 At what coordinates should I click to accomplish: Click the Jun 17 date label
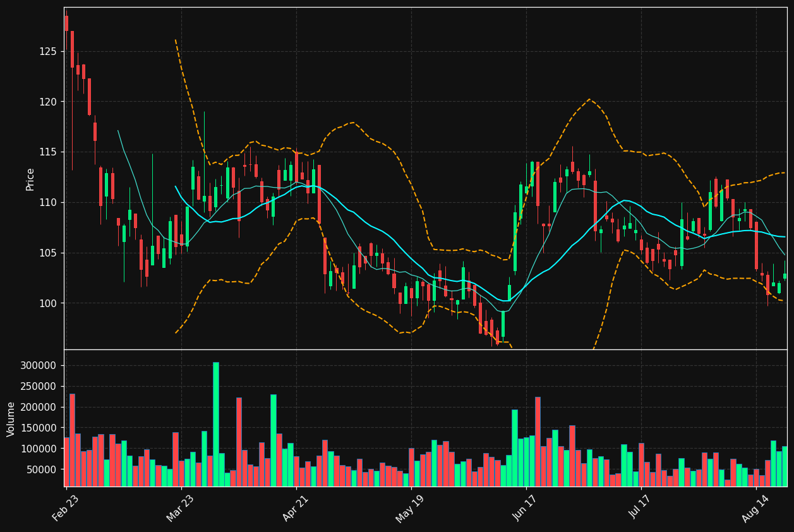pyautogui.click(x=526, y=507)
